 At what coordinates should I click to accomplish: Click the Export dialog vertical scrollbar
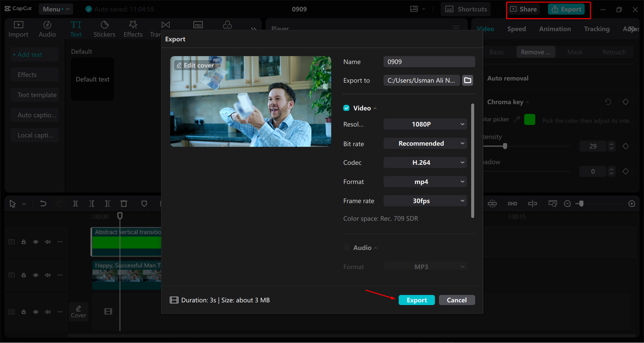click(x=472, y=161)
